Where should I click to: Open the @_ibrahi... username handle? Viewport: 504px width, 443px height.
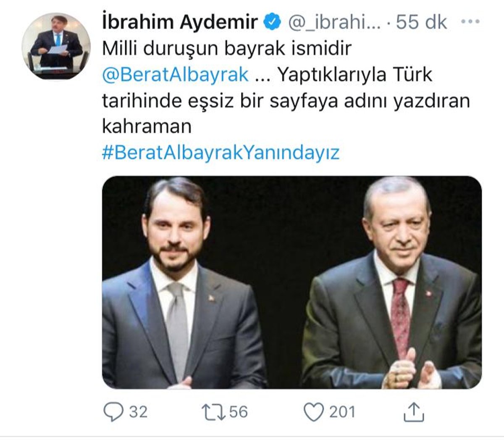click(x=334, y=22)
